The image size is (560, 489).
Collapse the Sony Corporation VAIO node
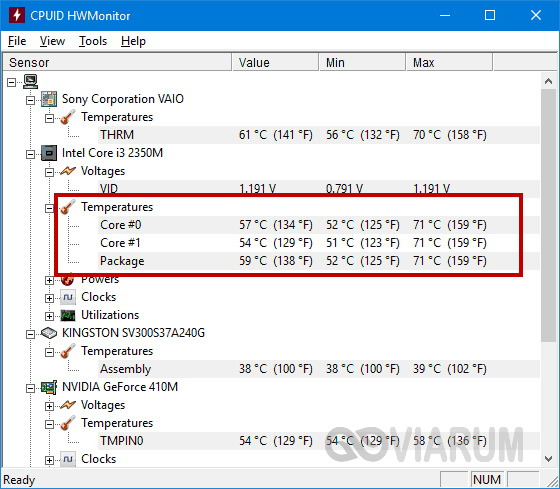[x=30, y=100]
